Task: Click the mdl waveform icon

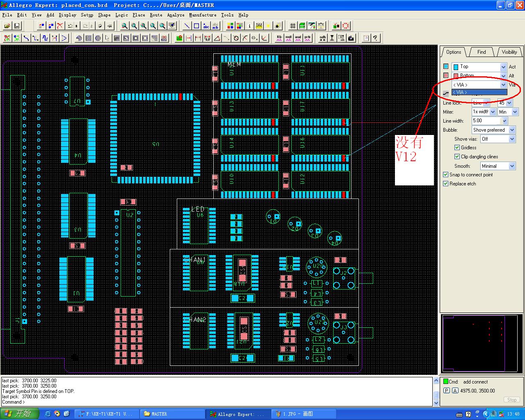Action: click(x=289, y=38)
